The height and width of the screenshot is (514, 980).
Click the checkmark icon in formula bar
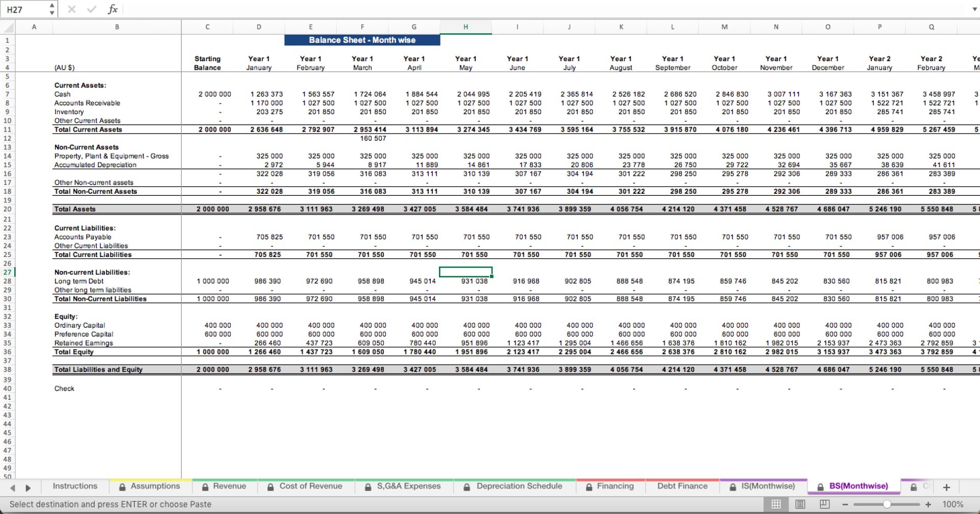click(x=92, y=9)
